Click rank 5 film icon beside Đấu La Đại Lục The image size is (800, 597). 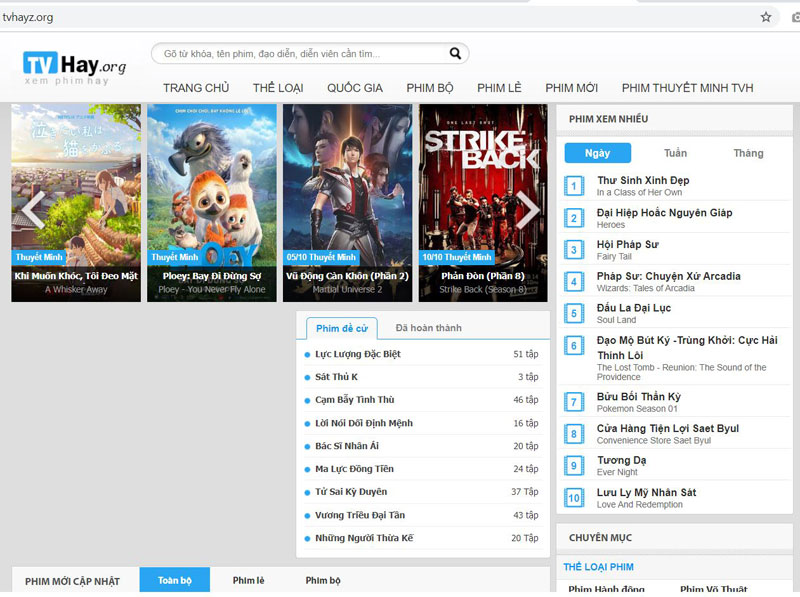tap(574, 314)
